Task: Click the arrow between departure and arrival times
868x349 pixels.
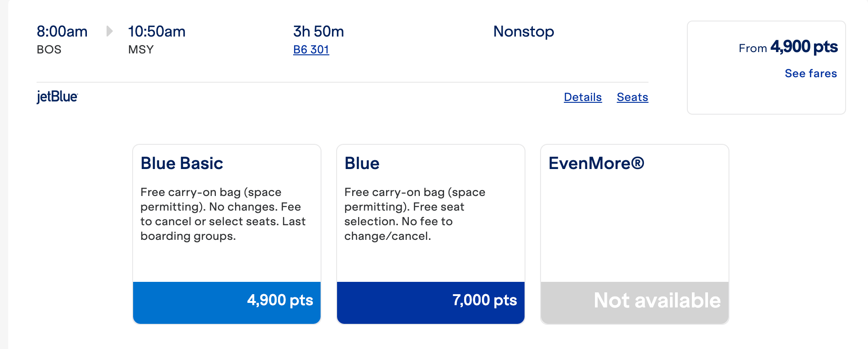Action: [x=109, y=31]
